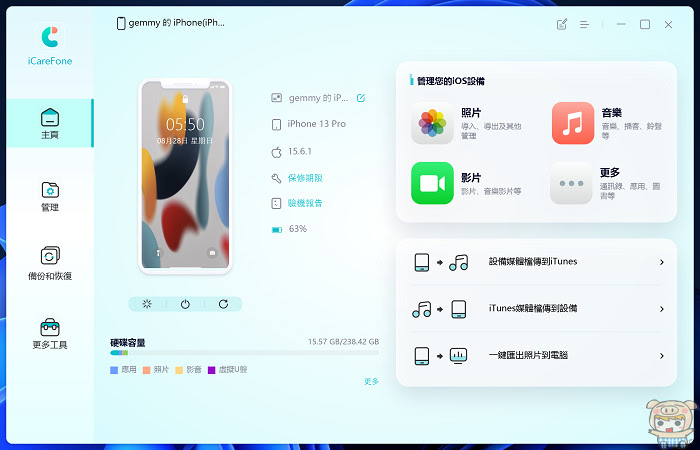Click the report icon beside 驗機報告

tap(276, 203)
